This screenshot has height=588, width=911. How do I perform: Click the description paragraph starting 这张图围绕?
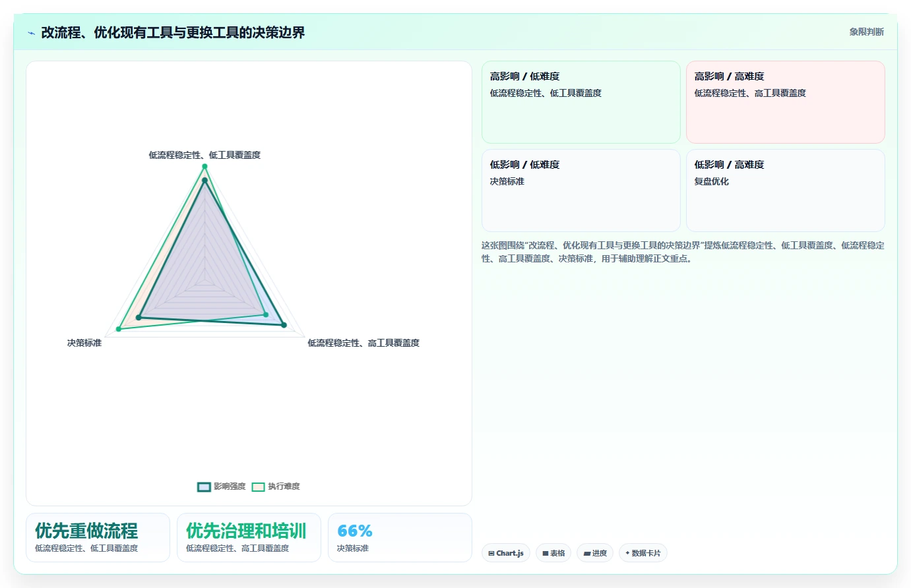(x=683, y=252)
